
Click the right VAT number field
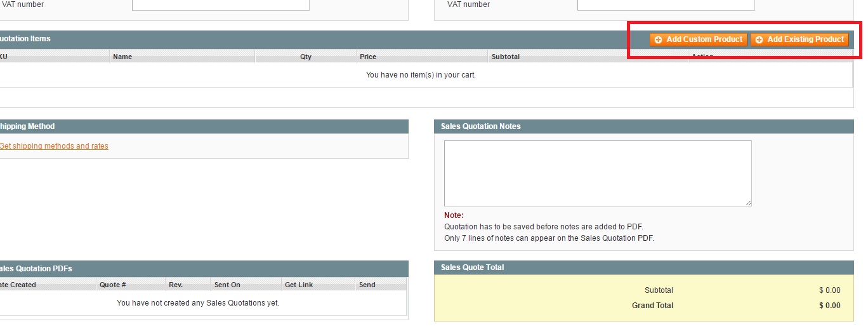click(x=666, y=4)
